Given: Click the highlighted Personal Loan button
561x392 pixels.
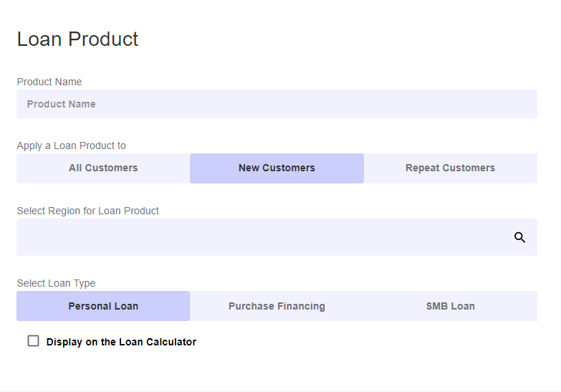Looking at the screenshot, I should coord(103,306).
